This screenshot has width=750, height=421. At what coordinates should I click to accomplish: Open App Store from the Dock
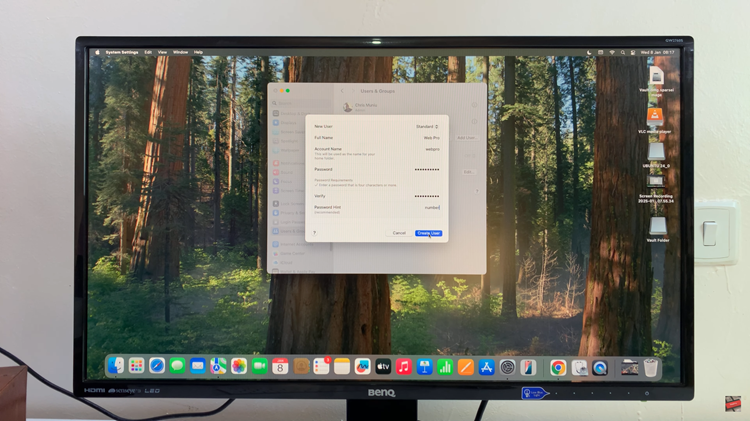(x=486, y=366)
